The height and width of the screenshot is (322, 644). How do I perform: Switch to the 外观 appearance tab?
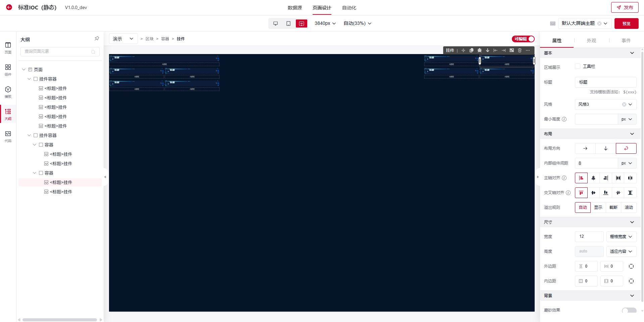click(591, 41)
